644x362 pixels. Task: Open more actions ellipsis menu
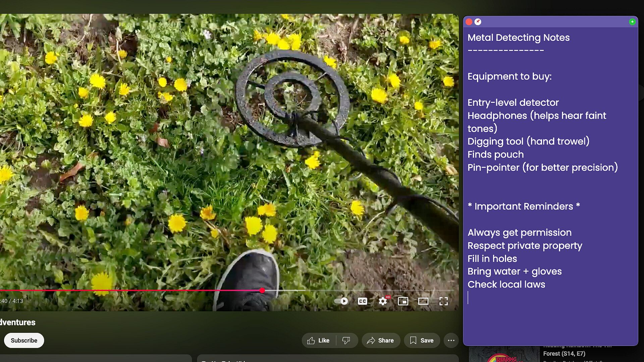pos(451,340)
